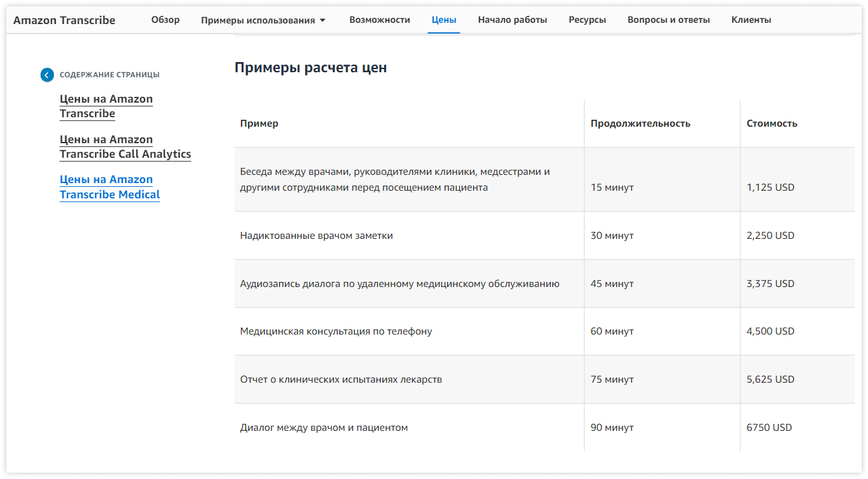Open the Обзор tab
Image resolution: width=868 pixels, height=479 pixels.
pyautogui.click(x=165, y=20)
